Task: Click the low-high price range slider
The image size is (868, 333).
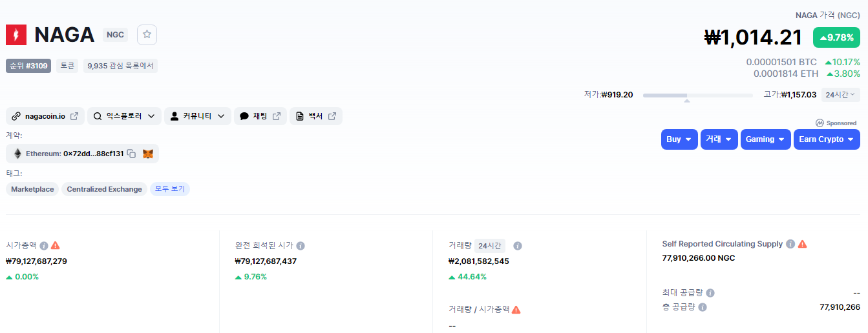Action: tap(697, 96)
